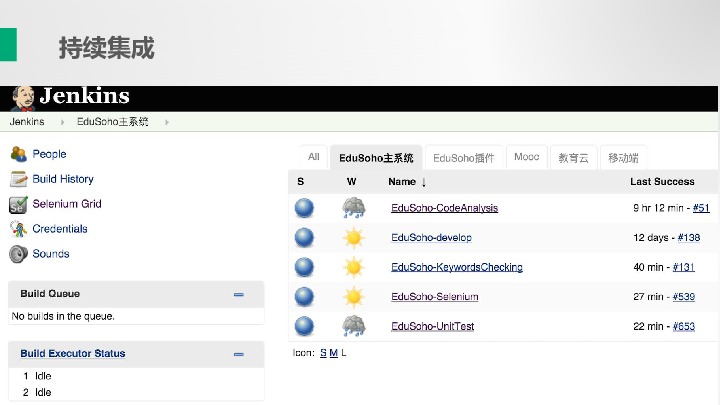Screen dimensions: 720x405
Task: Select the All view tab
Action: [314, 157]
